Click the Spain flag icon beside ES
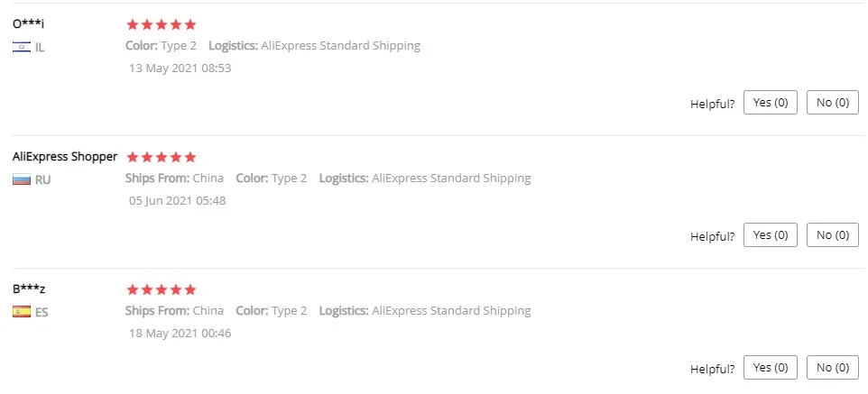Image resolution: width=868 pixels, height=394 pixels. click(22, 312)
